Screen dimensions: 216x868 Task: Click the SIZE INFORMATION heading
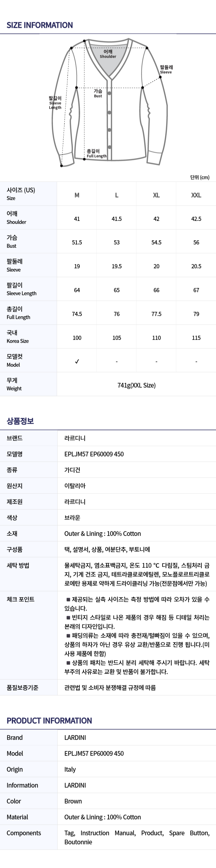tap(40, 25)
